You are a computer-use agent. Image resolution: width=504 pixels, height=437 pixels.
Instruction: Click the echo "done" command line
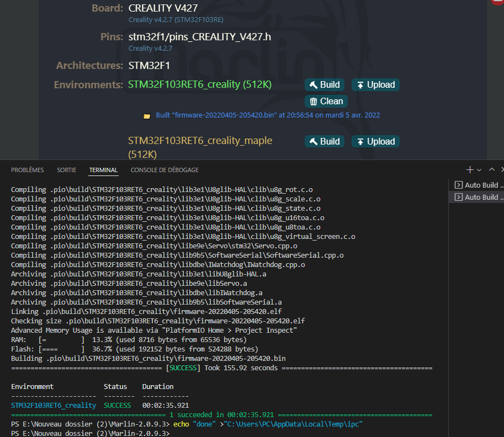click(187, 424)
